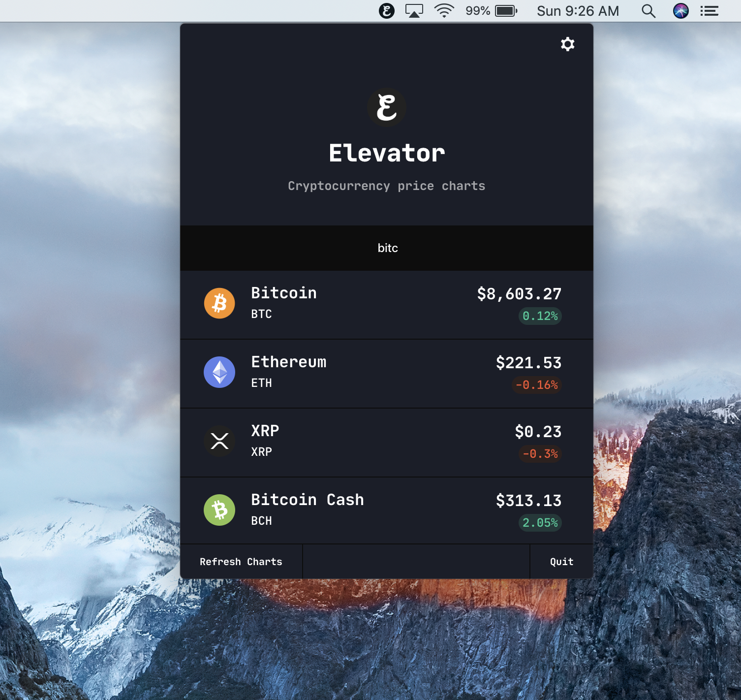The height and width of the screenshot is (700, 741).
Task: Click the Bitcoin orange coin icon
Action: (x=219, y=303)
